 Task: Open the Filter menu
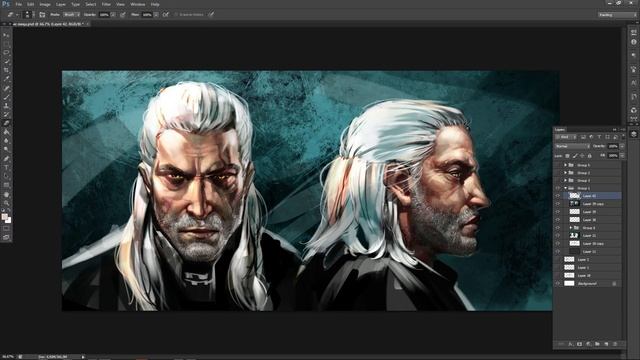tap(106, 4)
